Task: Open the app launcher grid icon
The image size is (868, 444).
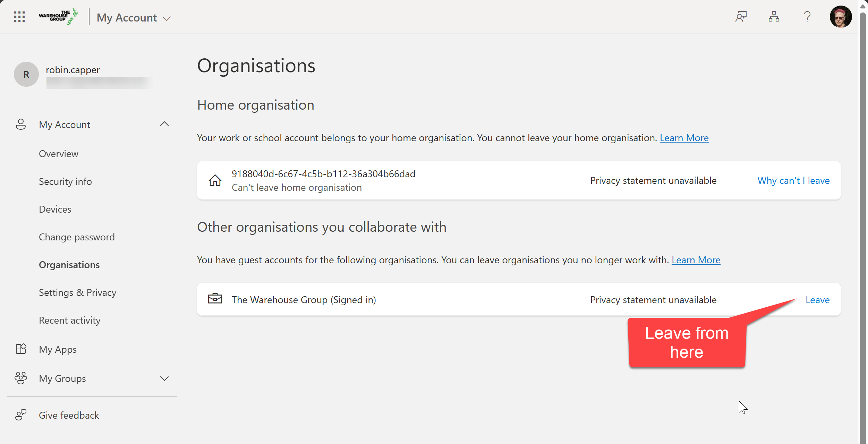Action: click(19, 17)
